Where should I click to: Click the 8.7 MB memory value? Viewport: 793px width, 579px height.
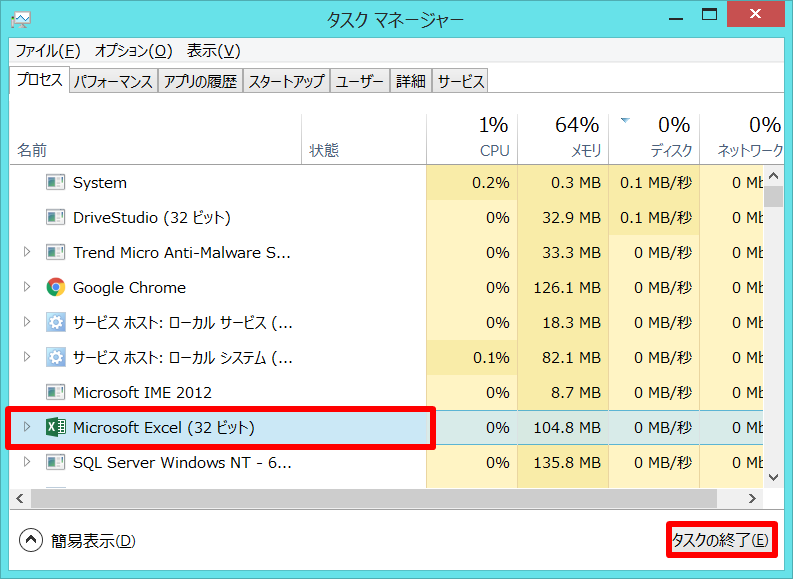click(576, 392)
